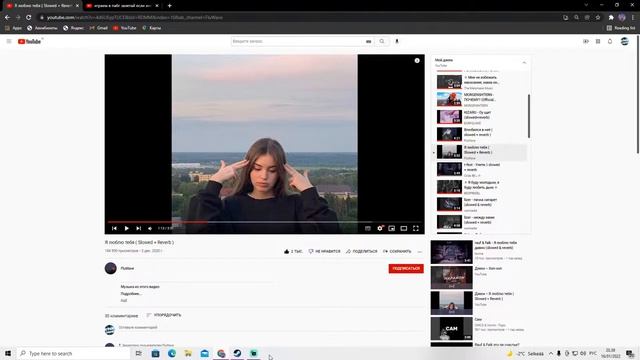Toggle subtitles in the player
640x360 pixels.
pos(367,228)
